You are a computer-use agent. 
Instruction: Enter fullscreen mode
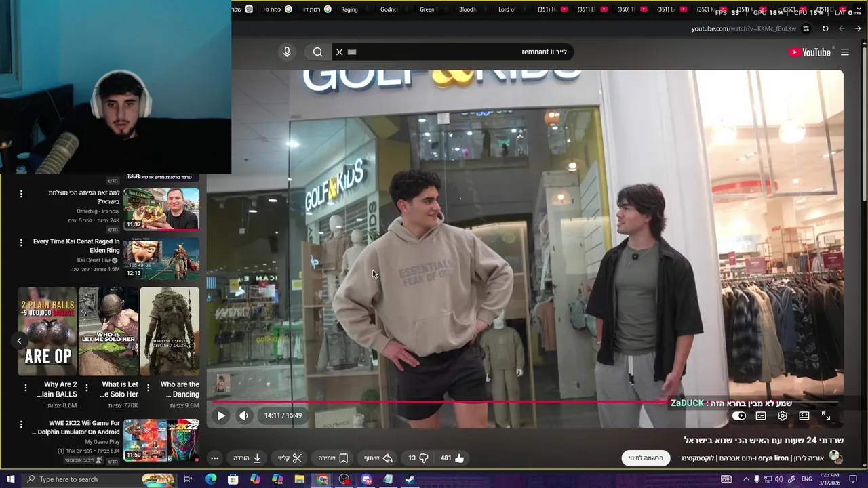click(x=826, y=415)
